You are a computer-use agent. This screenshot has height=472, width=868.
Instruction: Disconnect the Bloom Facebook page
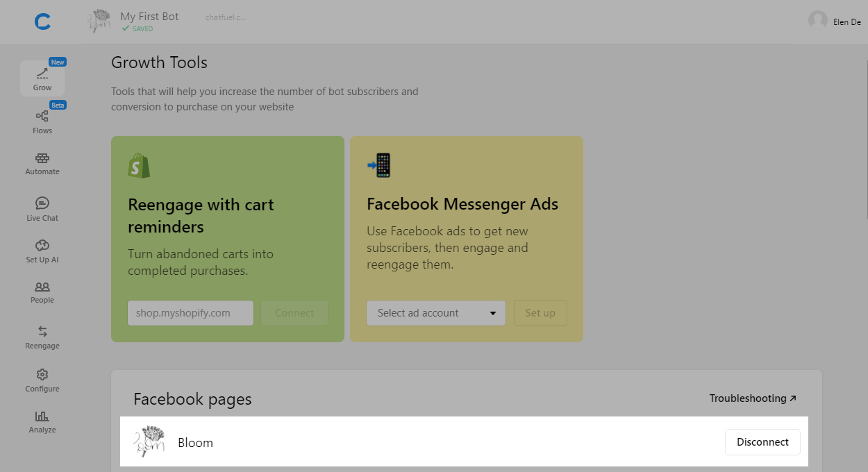pos(762,442)
